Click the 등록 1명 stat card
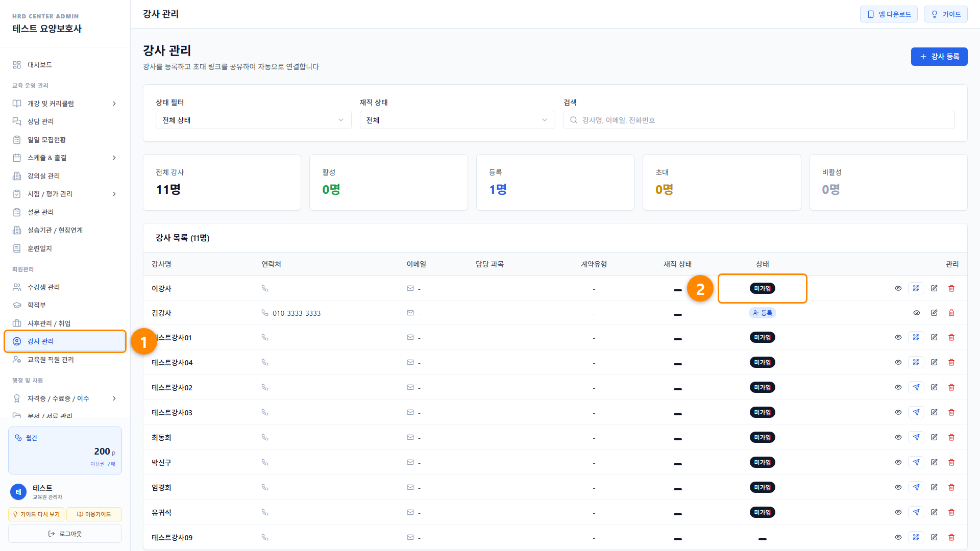Image resolution: width=980 pixels, height=551 pixels. tap(555, 182)
